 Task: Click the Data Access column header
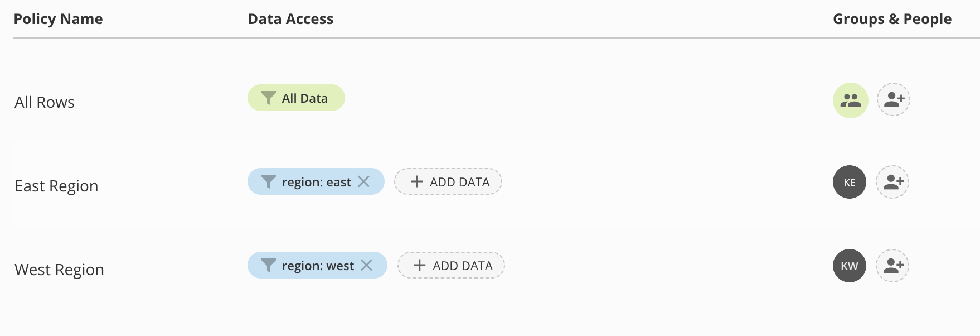(x=290, y=19)
